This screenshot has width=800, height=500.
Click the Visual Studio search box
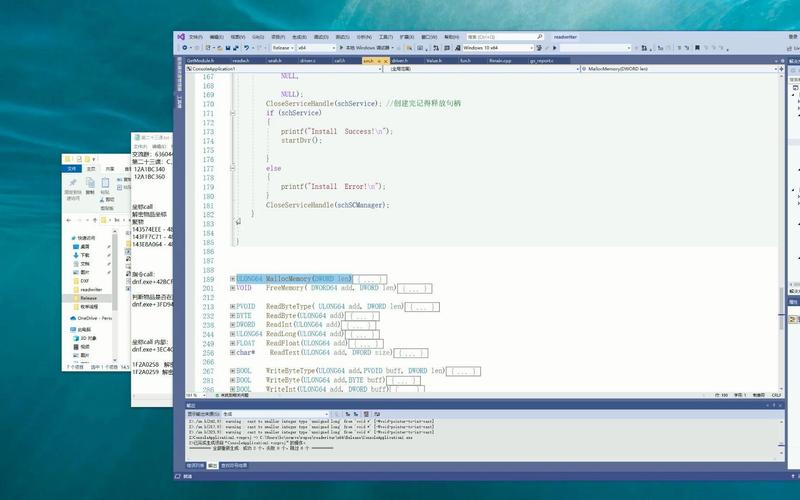[x=505, y=37]
